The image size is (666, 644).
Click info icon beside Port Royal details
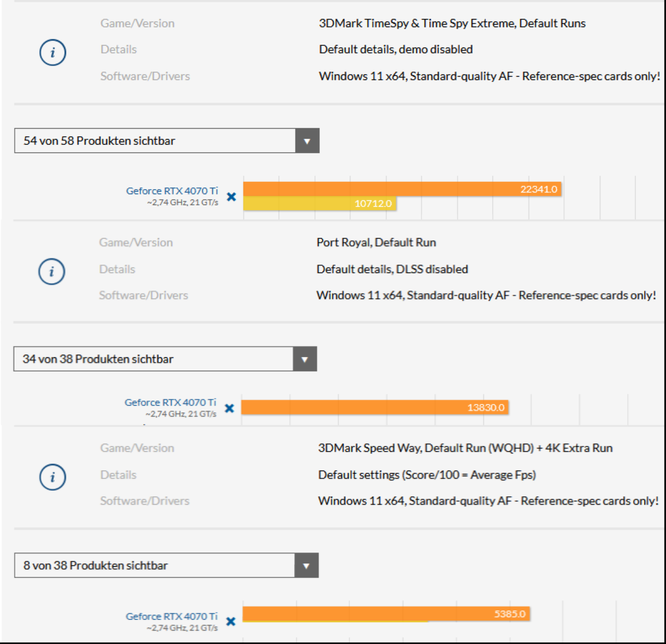(52, 271)
